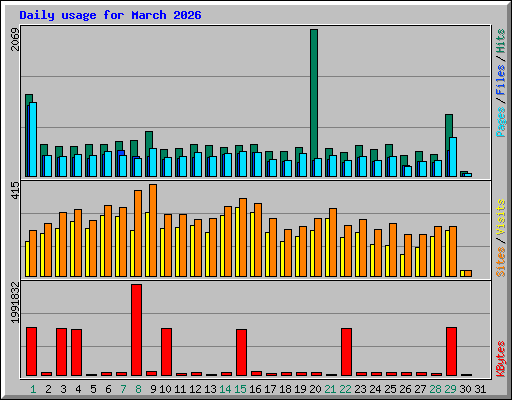Click the tallest red KBytes bar for day 8
The width and height of the screenshot is (512, 400).
point(136,330)
